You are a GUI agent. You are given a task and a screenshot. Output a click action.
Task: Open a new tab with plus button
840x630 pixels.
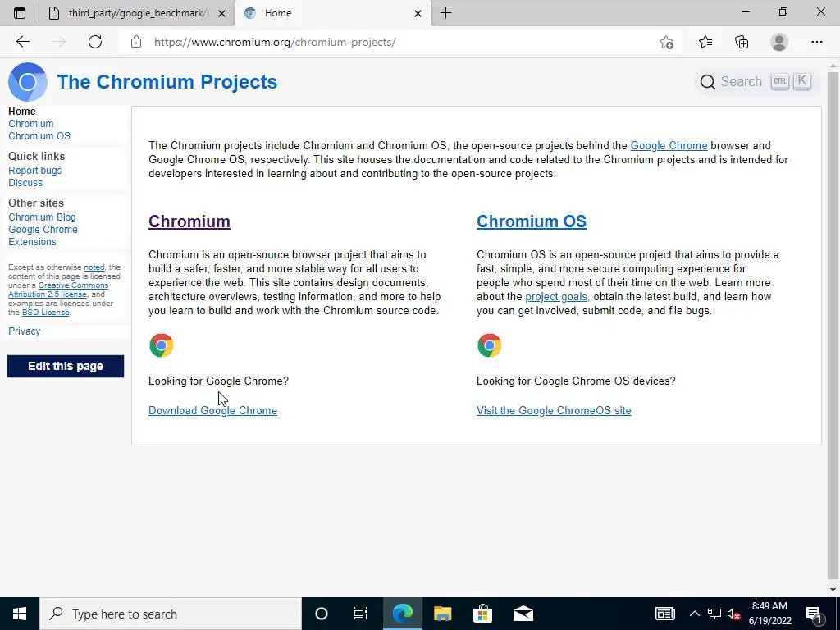[x=445, y=13]
